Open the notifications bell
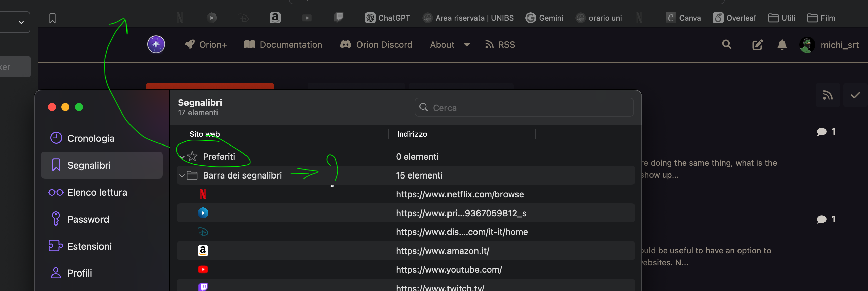 tap(782, 45)
